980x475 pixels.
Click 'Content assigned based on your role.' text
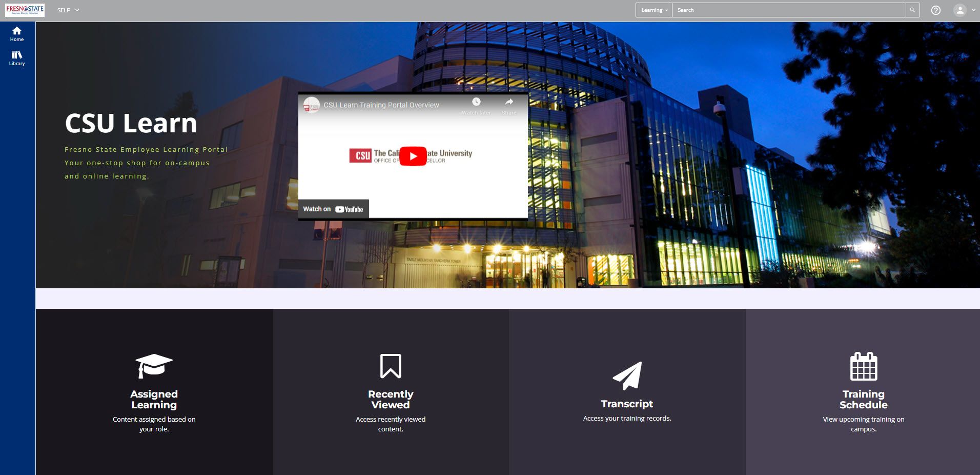[154, 424]
